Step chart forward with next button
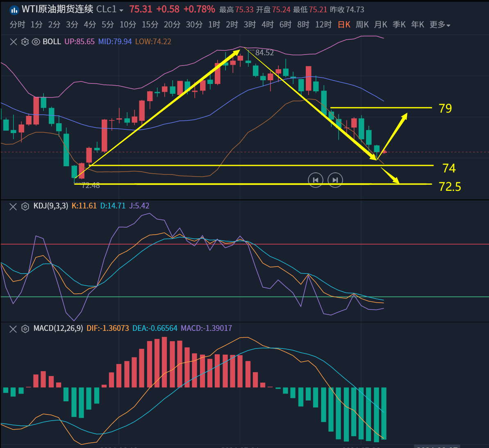This screenshot has width=489, height=448. [x=335, y=180]
